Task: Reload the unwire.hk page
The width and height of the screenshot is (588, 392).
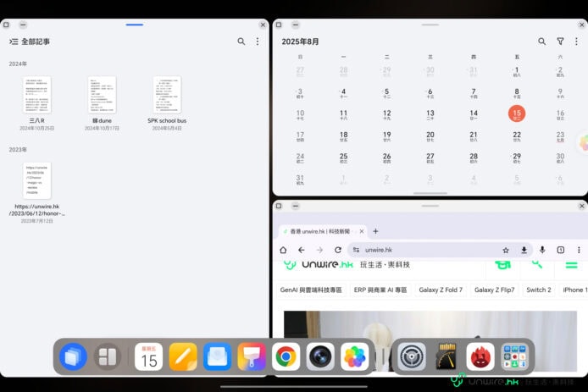Action: coord(337,250)
